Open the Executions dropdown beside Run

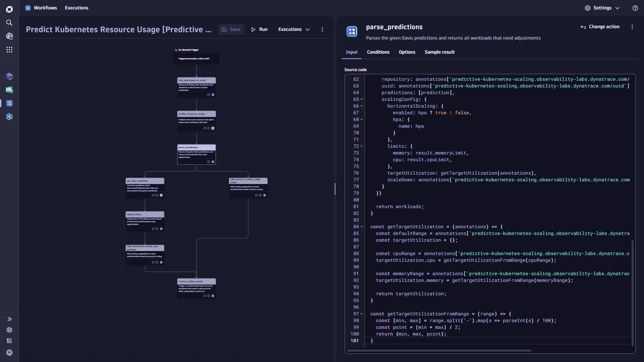(294, 29)
